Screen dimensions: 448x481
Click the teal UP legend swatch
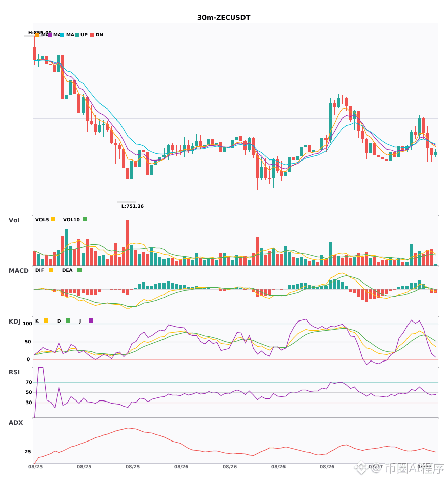coord(76,35)
